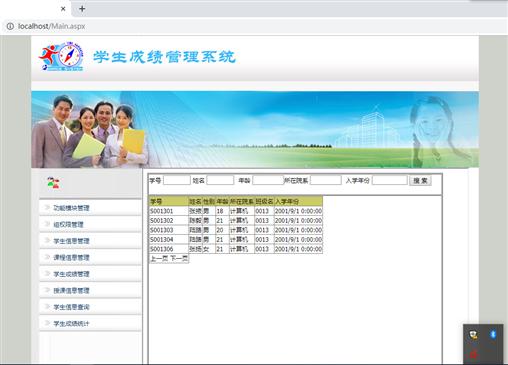Expand the 课程信息管理 sidebar section
Image resolution: width=508 pixels, height=365 pixels.
pos(90,257)
